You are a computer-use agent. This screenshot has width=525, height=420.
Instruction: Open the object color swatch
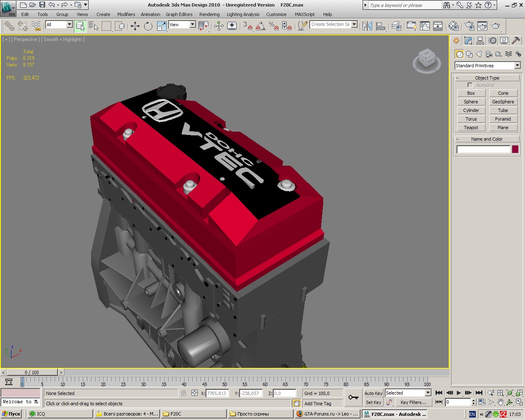pyautogui.click(x=515, y=149)
